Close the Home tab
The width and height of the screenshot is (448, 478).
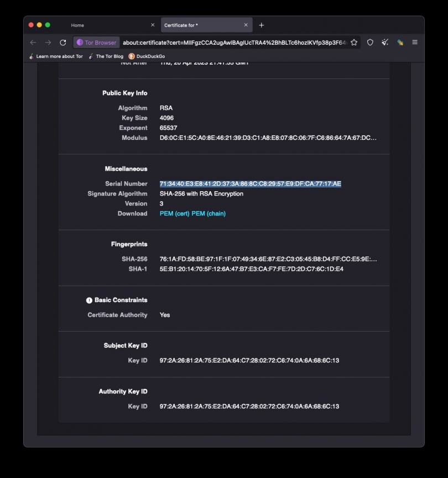click(153, 25)
